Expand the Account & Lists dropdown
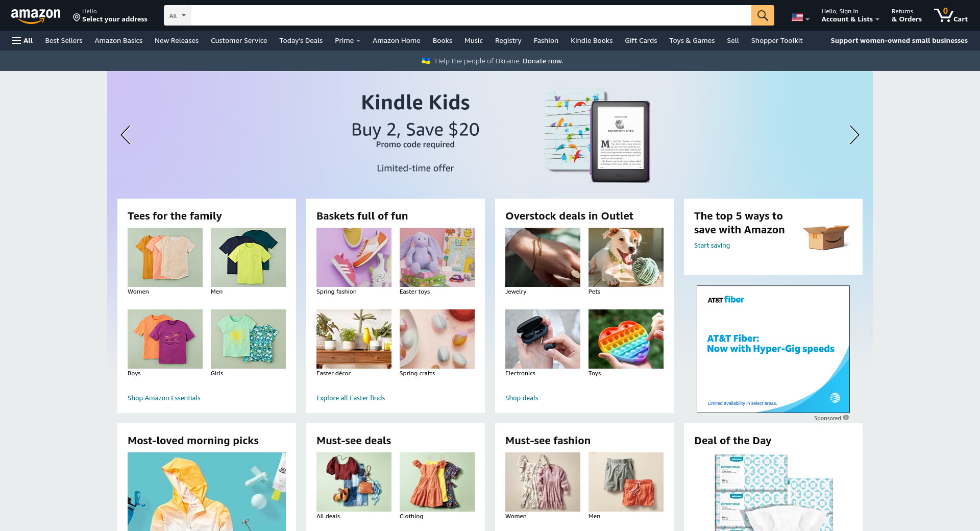This screenshot has width=980, height=531. pyautogui.click(x=850, y=15)
